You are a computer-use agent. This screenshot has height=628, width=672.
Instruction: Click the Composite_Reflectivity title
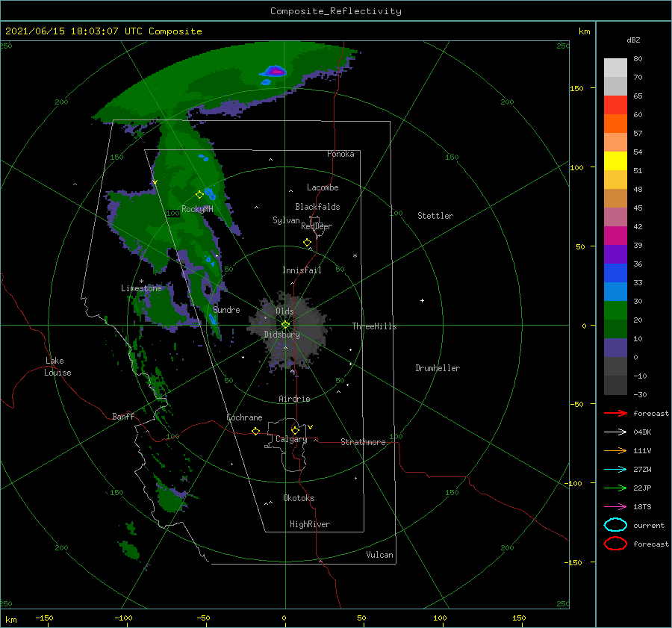336,11
